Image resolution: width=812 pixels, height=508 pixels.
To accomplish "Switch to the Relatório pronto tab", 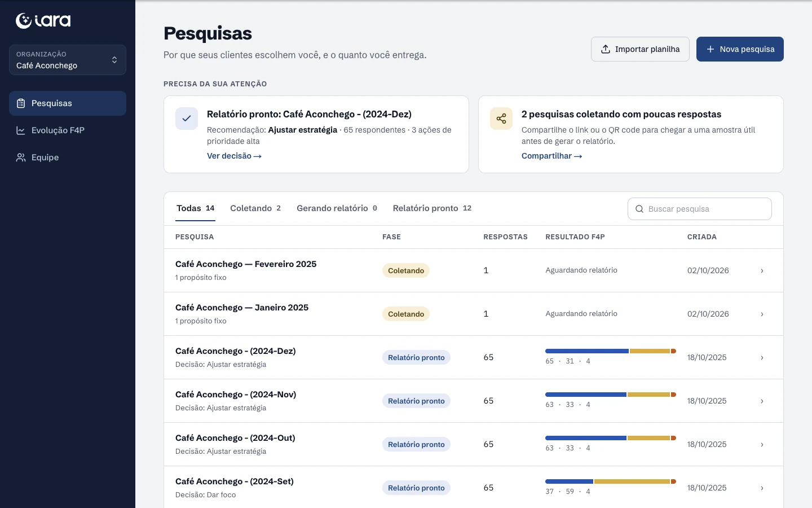I will pos(432,208).
